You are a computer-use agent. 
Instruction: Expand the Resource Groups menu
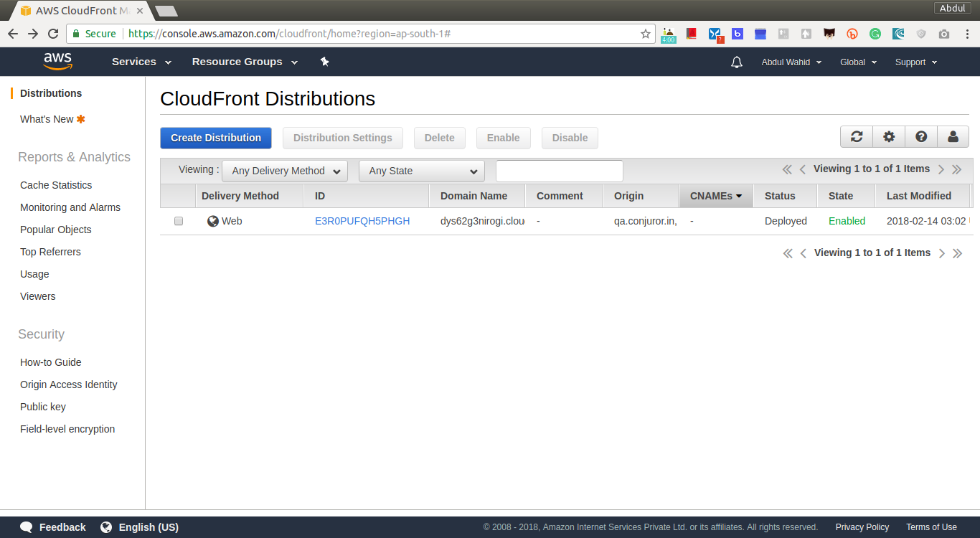click(x=245, y=62)
